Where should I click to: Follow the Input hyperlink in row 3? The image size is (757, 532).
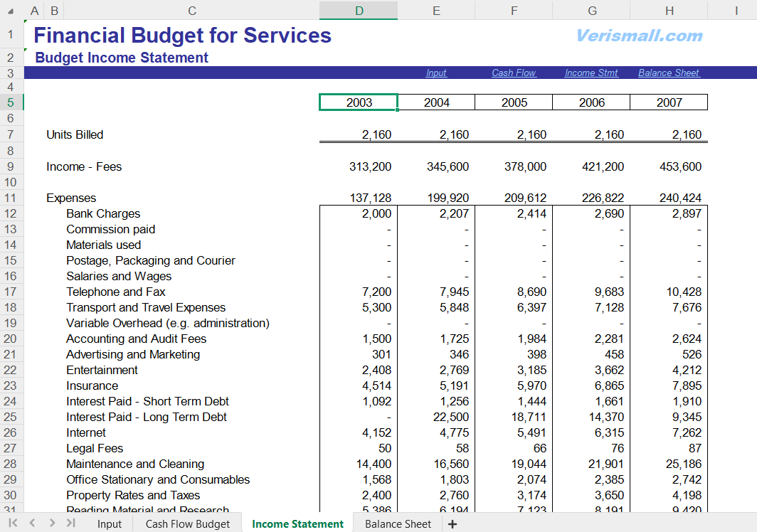point(436,73)
